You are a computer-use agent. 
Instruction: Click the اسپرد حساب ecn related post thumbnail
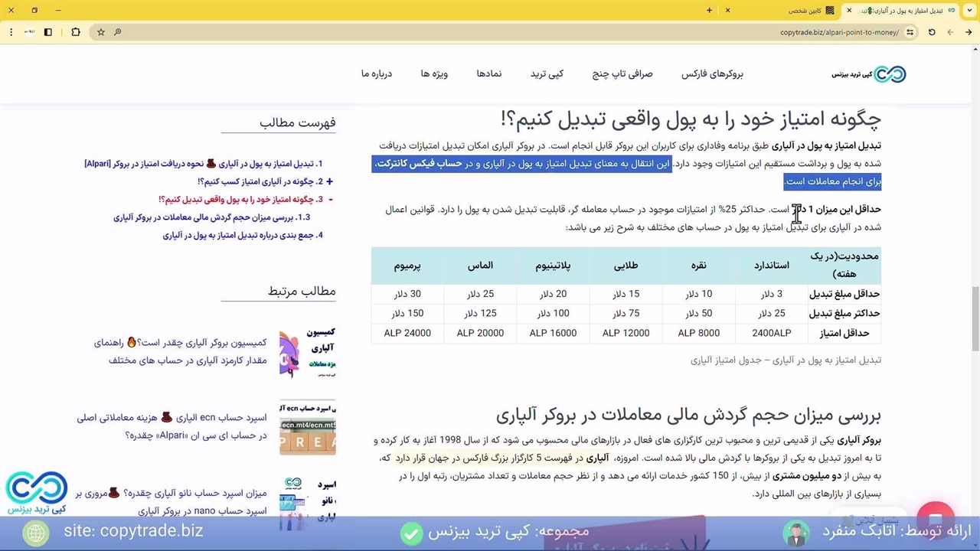pos(307,427)
